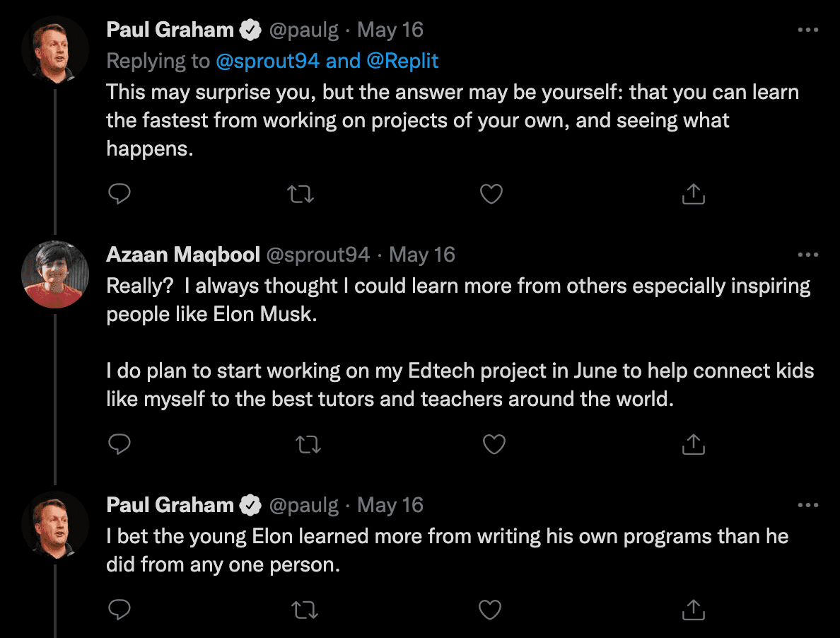This screenshot has width=840, height=638.
Task: Reply to Paul Graham's first tweet
Action: pyautogui.click(x=119, y=194)
